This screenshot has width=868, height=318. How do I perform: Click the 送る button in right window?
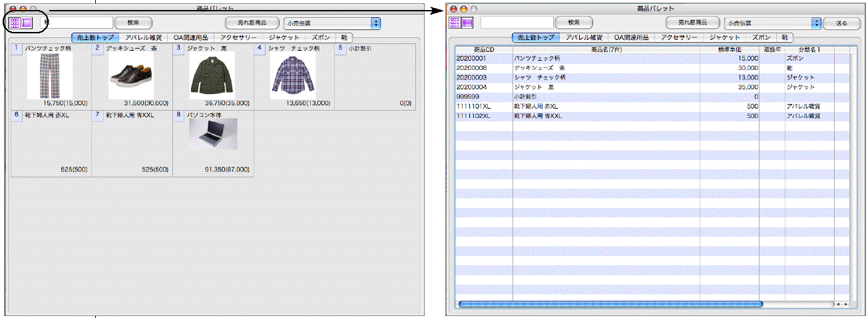point(841,23)
